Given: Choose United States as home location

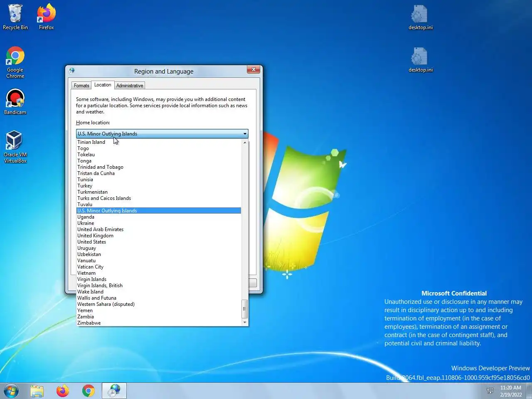Looking at the screenshot, I should (x=159, y=242).
